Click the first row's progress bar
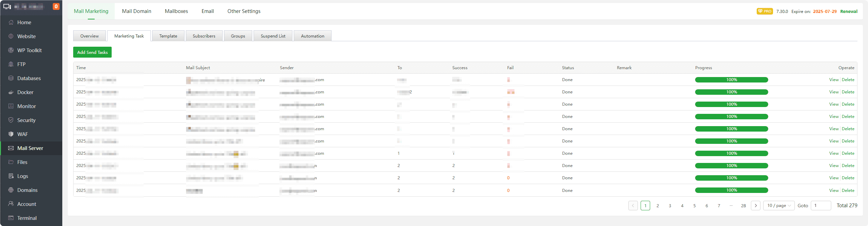Viewport: 868px width, 226px height. [x=732, y=80]
